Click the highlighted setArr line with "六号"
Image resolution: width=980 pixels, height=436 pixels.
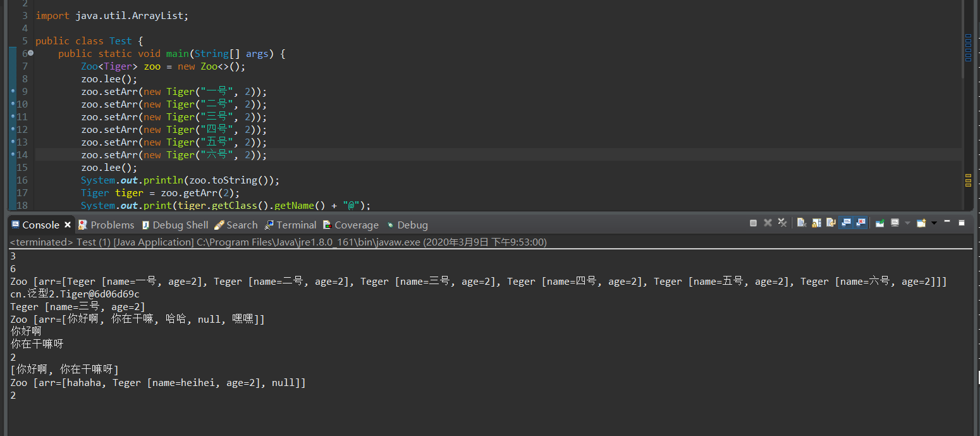(174, 154)
